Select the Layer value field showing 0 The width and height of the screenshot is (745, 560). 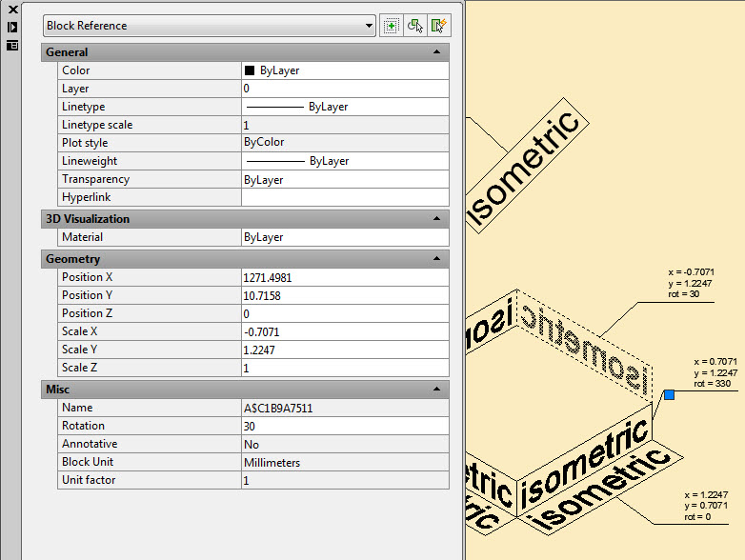345,89
